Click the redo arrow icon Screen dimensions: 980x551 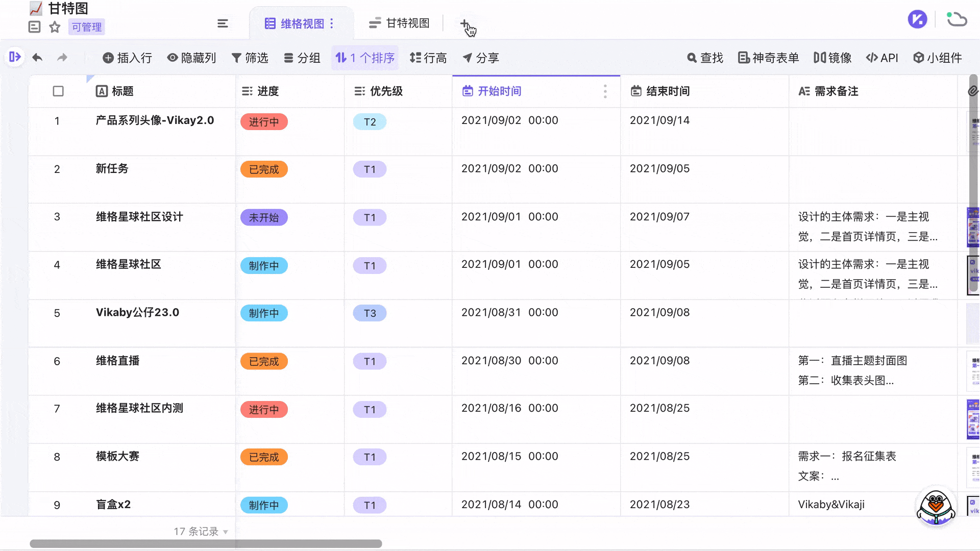click(x=62, y=58)
